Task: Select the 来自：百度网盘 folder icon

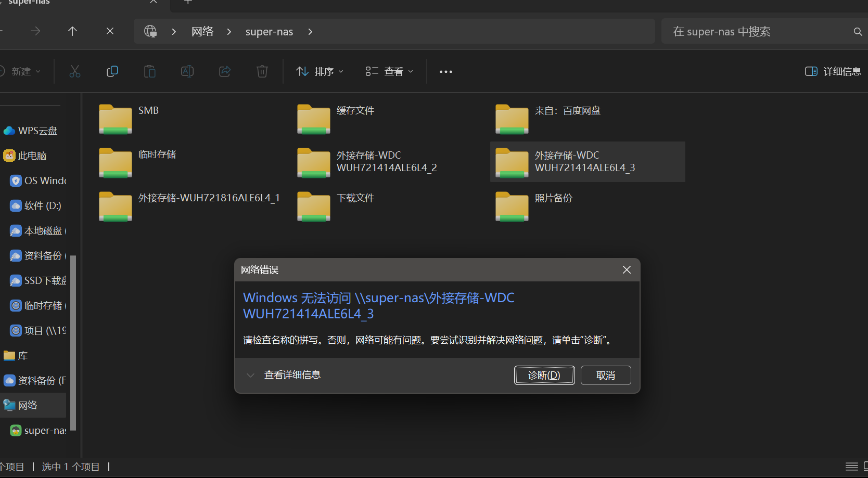Action: (512, 119)
